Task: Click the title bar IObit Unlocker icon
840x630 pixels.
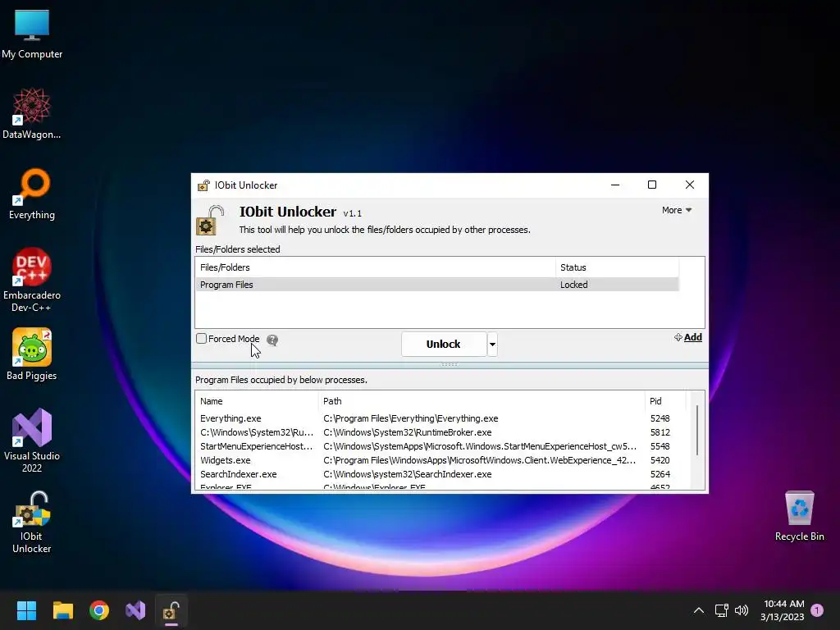Action: tap(203, 185)
